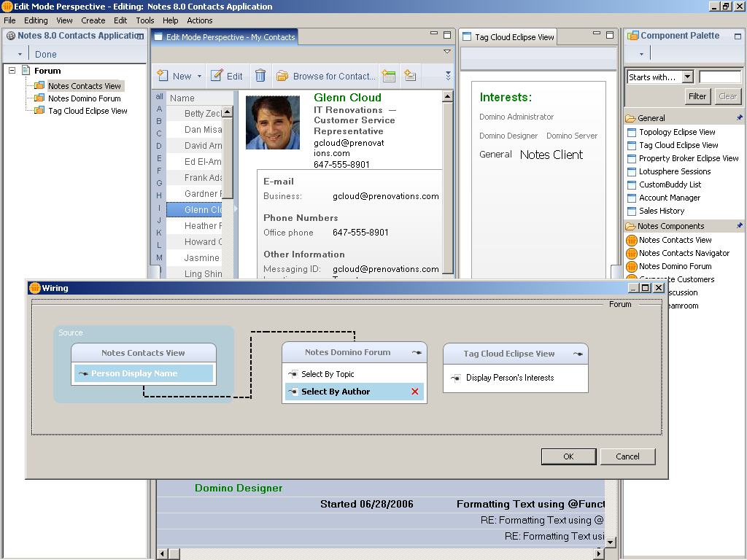Click the Edit contact pencil icon

pyautogui.click(x=217, y=76)
